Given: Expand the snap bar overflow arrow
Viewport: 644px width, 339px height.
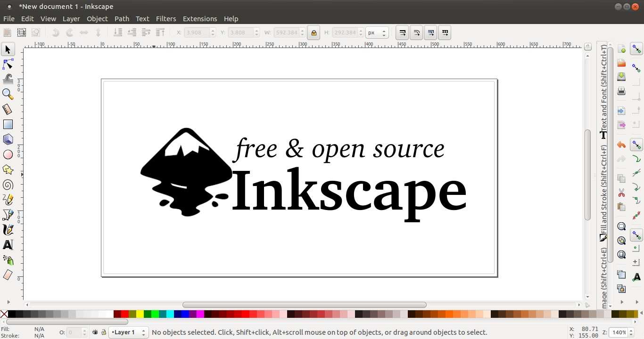Looking at the screenshot, I should coord(637,302).
